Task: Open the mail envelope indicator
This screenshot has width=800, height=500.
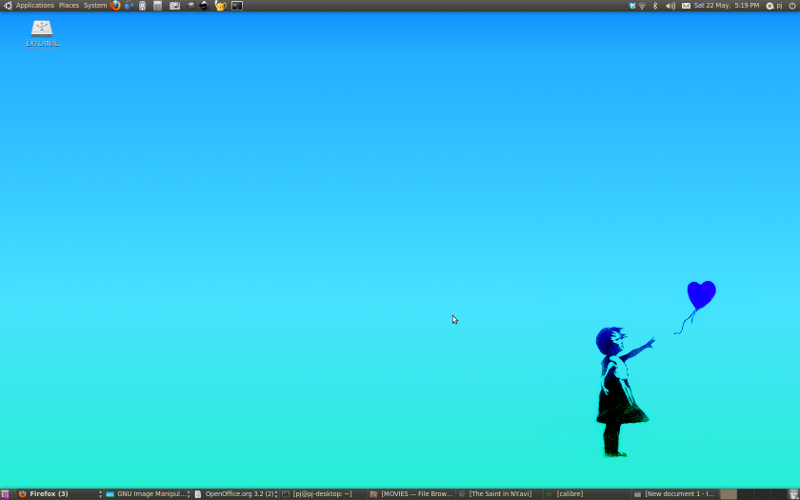Action: coord(686,6)
